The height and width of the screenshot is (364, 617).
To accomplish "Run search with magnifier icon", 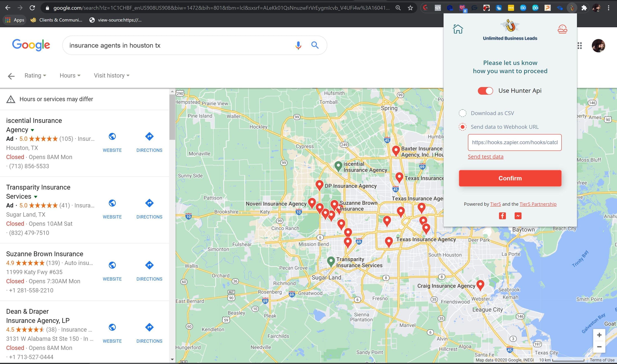I will click(315, 45).
